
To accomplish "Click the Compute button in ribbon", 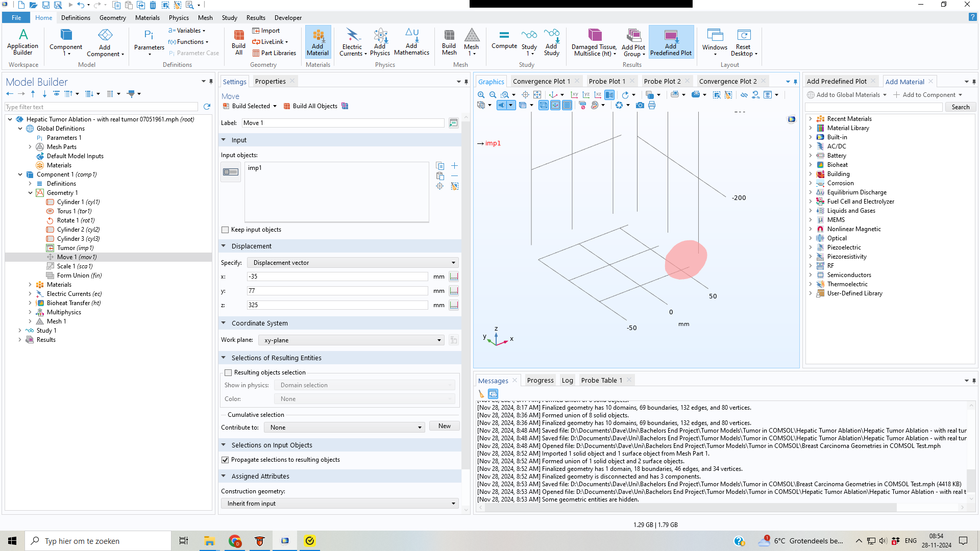I will (504, 39).
